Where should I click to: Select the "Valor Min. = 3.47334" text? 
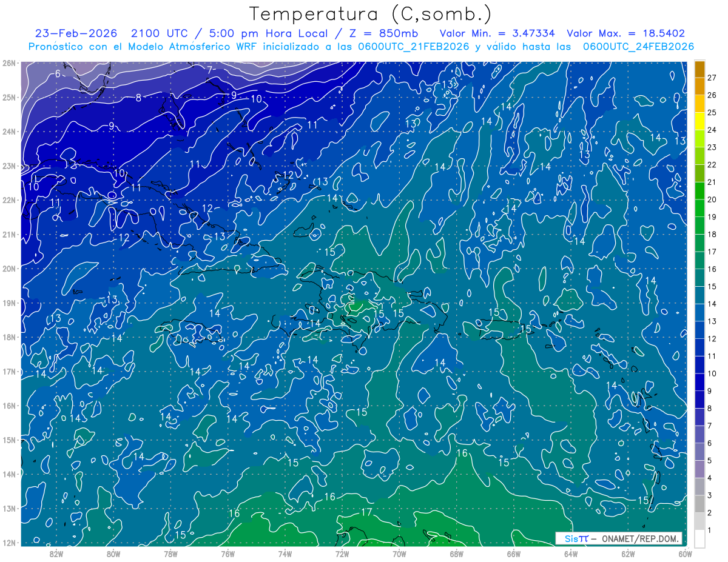(x=497, y=33)
